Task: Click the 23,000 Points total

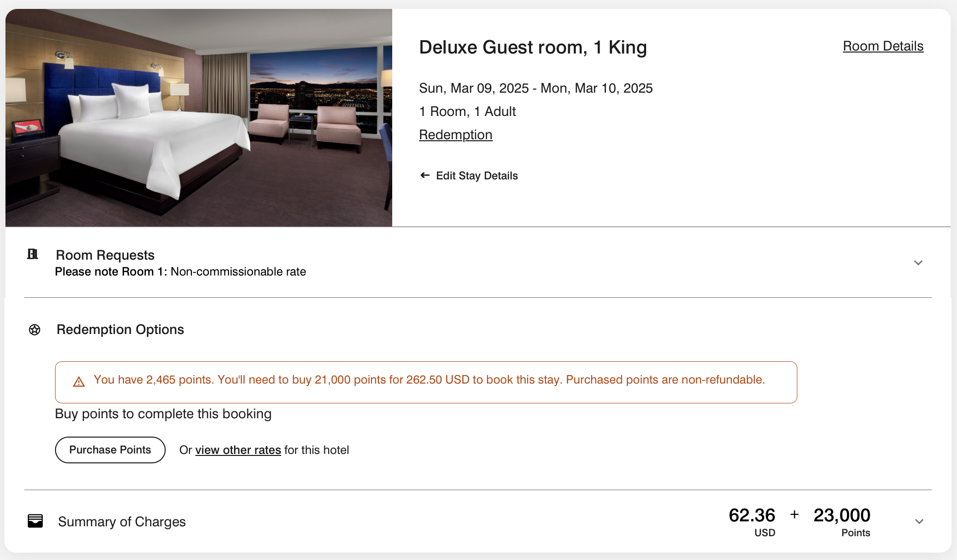Action: [842, 522]
